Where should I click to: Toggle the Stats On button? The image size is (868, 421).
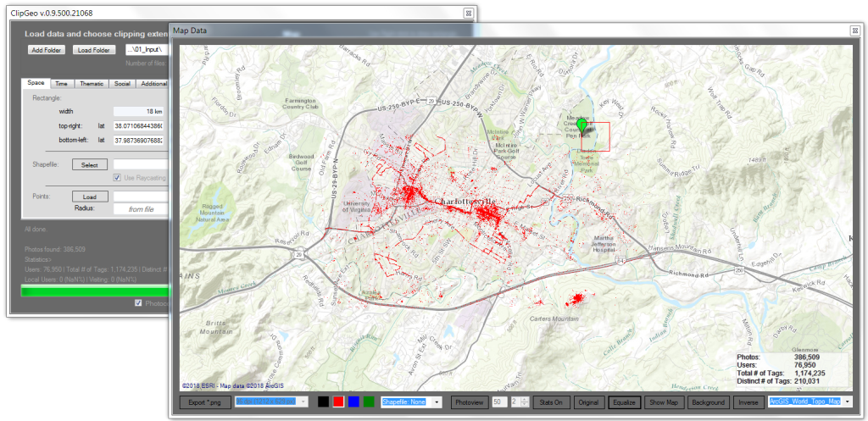(x=550, y=402)
